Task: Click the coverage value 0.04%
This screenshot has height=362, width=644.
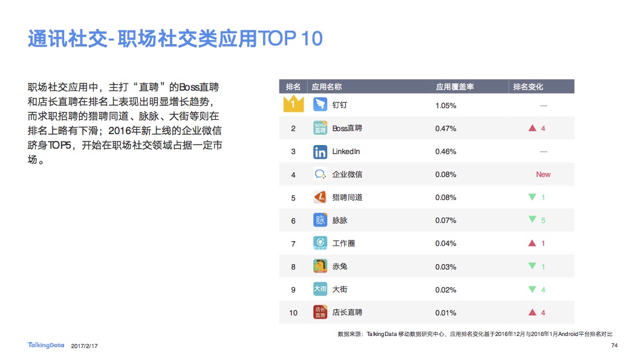Action: click(446, 244)
